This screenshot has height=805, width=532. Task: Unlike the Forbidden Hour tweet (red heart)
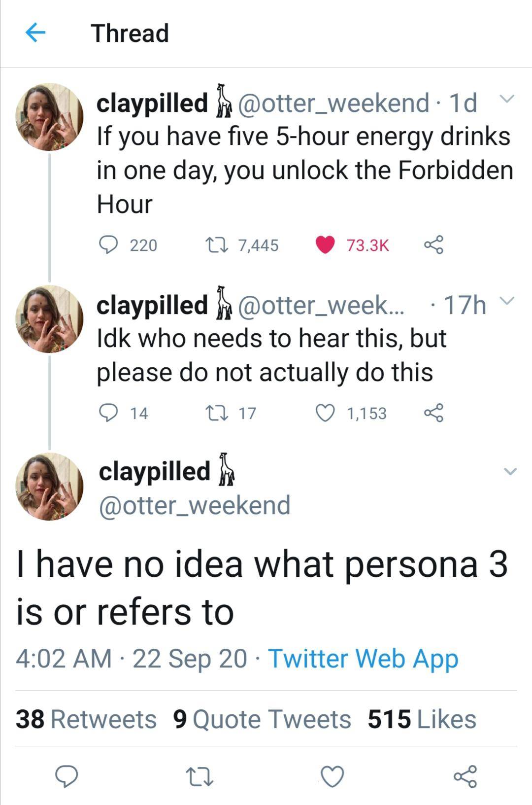point(325,244)
